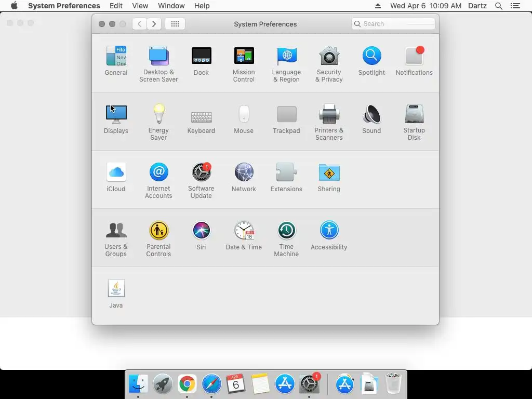Open the Applications folder in Dock

click(345, 384)
